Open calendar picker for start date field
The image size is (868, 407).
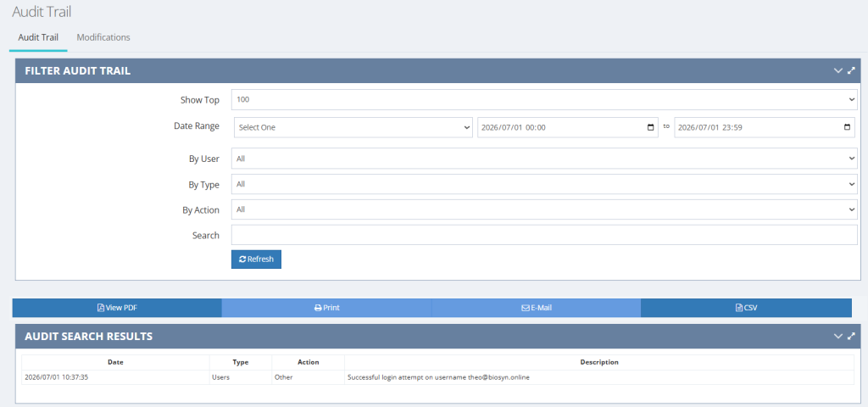tap(650, 127)
